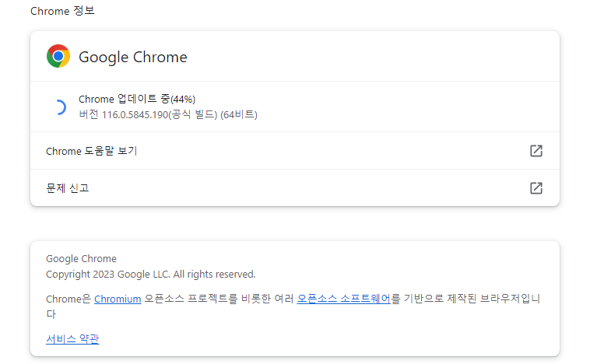Click the Google Chrome name in the copyright card
The width and height of the screenshot is (590, 364).
click(x=81, y=259)
